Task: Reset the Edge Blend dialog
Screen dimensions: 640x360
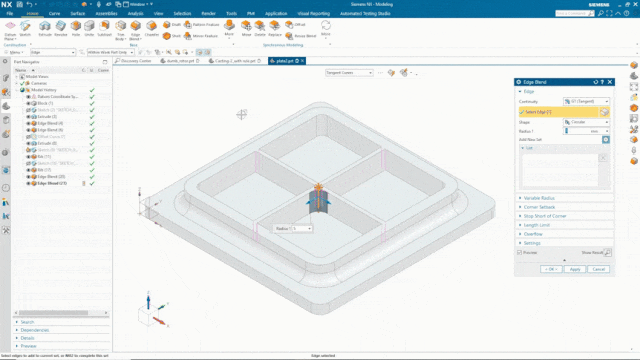Action: click(x=596, y=82)
